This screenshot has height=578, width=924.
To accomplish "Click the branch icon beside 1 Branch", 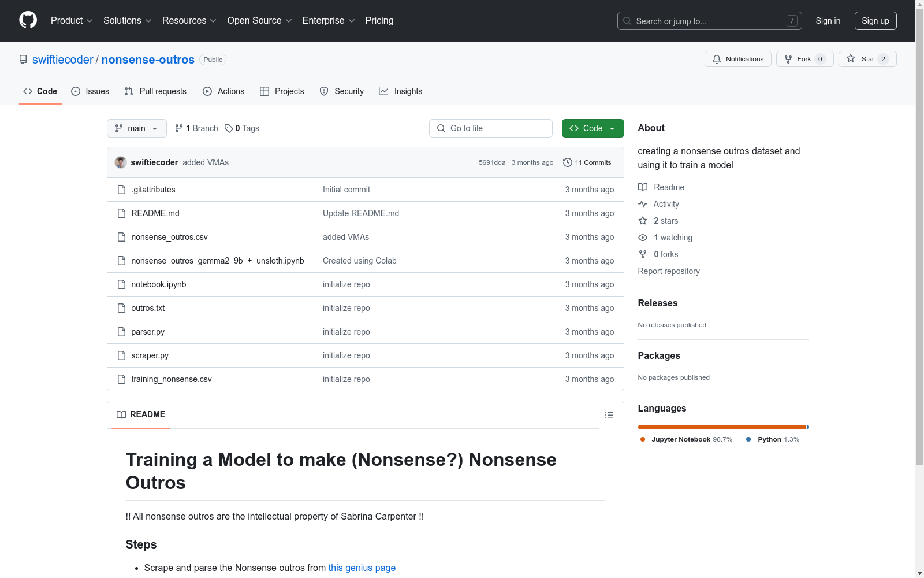I will coord(179,128).
